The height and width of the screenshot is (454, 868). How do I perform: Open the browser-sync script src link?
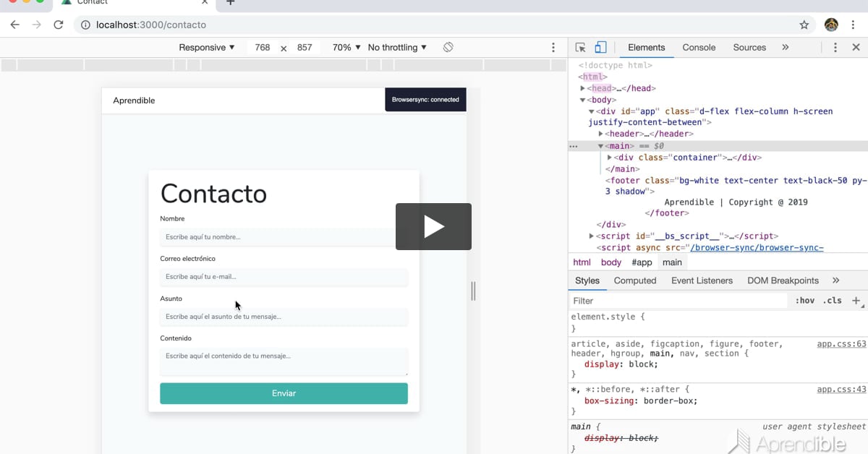pos(757,247)
